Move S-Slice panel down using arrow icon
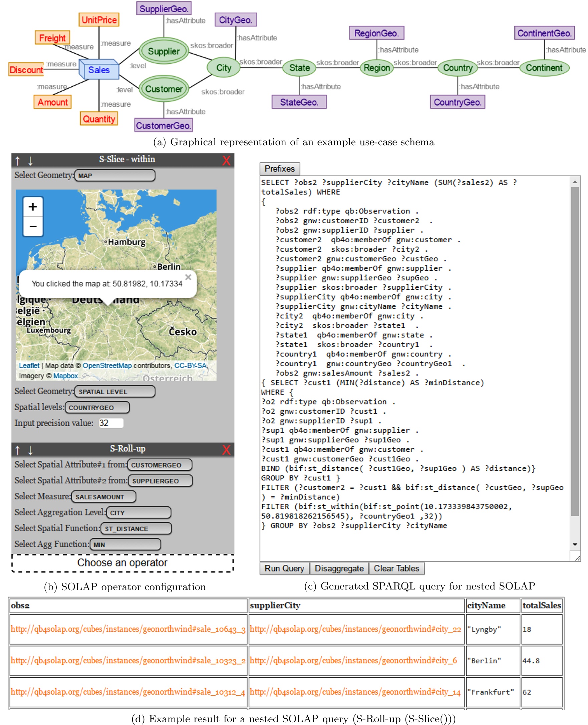 tap(30, 161)
